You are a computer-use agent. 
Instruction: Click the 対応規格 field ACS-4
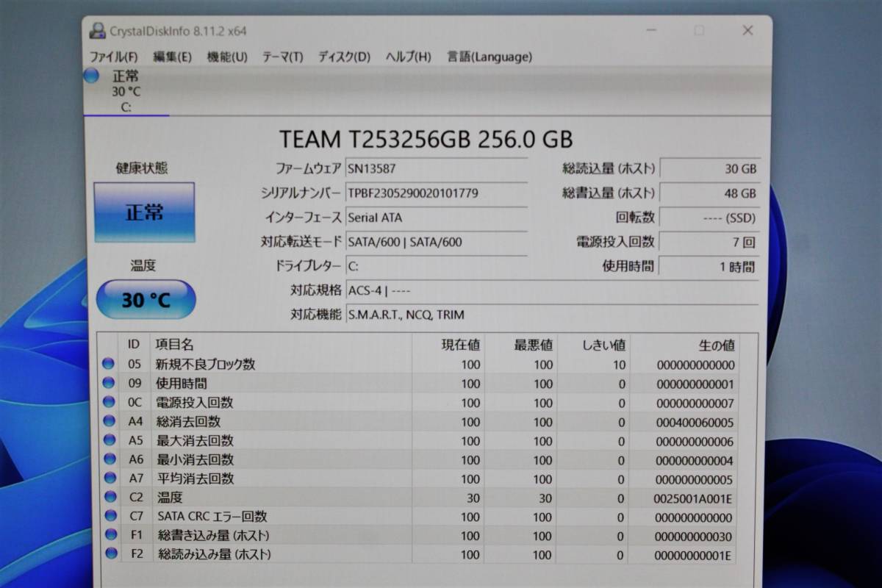(x=551, y=290)
